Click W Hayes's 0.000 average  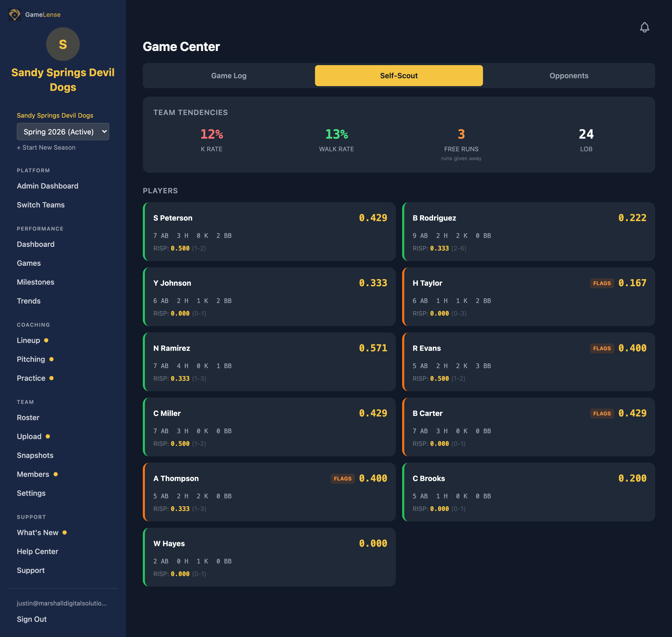click(x=373, y=544)
